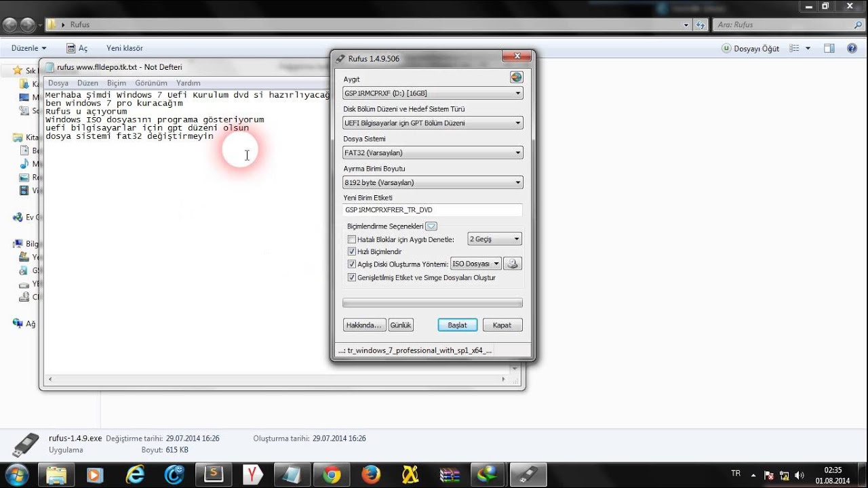
Task: Open Ayırma Birimi Boyutu dropdown
Action: coord(433,182)
